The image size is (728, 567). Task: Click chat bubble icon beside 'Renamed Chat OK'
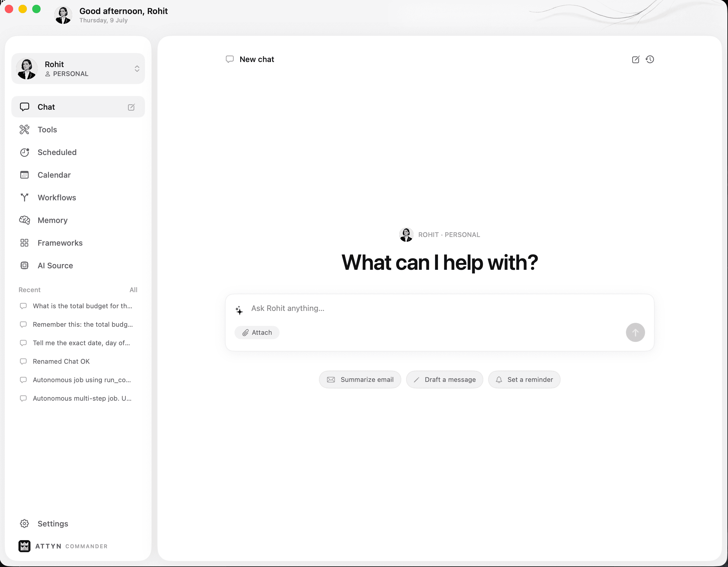23,361
